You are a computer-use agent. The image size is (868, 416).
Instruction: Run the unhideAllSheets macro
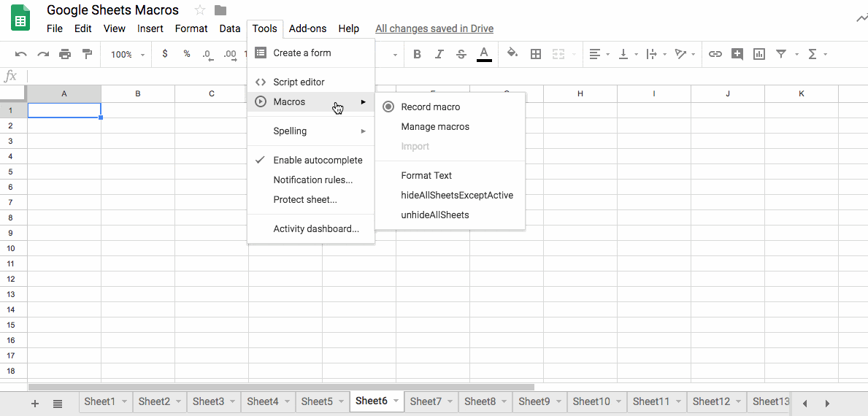coord(450,215)
